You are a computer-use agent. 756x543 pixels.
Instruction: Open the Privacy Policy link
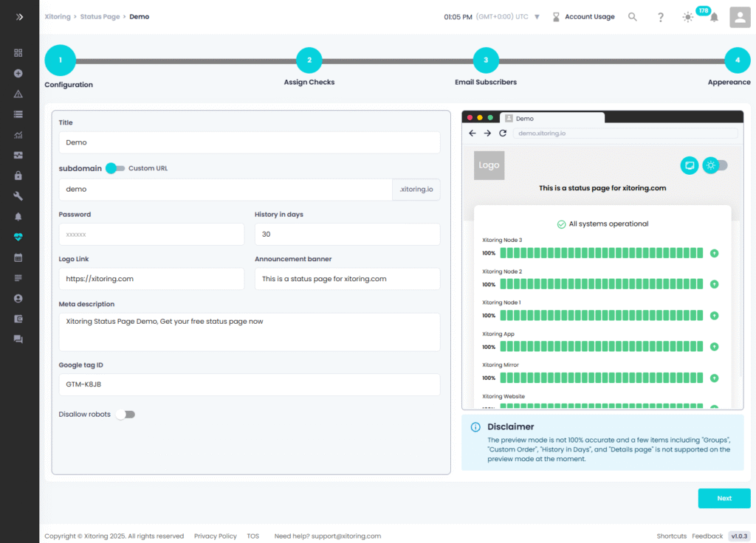[216, 536]
